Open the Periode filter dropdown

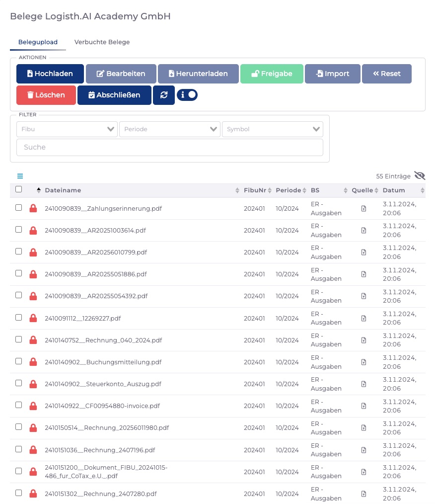coord(169,129)
